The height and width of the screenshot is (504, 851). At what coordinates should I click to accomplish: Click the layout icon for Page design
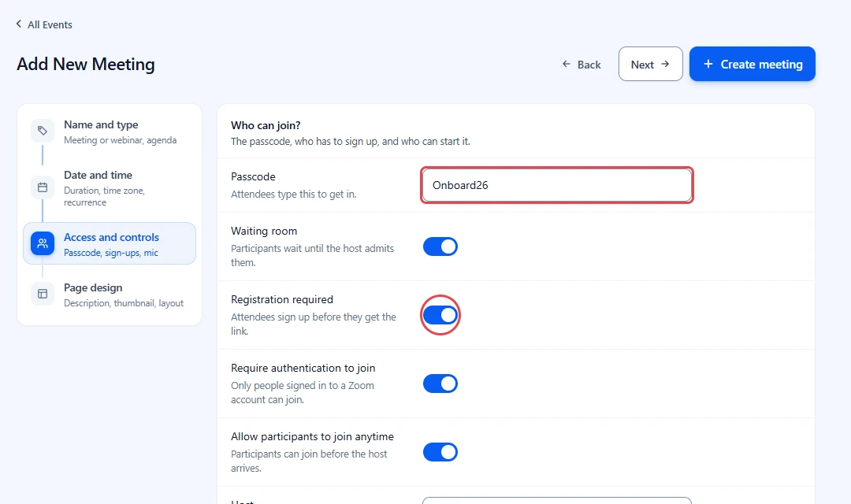pyautogui.click(x=43, y=294)
